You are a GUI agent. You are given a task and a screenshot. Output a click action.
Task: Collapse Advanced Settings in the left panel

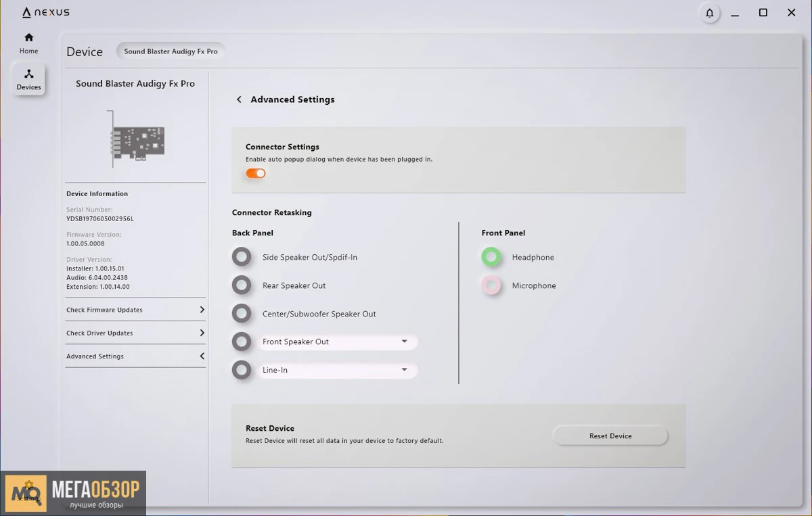[x=135, y=356]
